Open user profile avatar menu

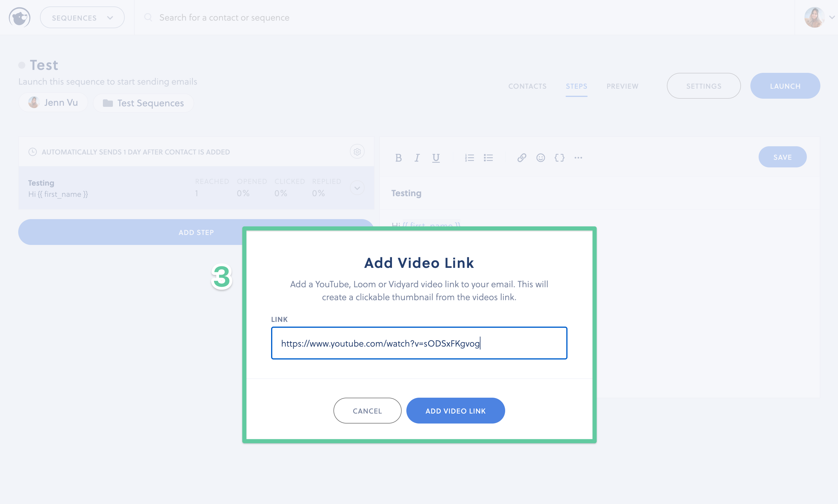point(815,17)
